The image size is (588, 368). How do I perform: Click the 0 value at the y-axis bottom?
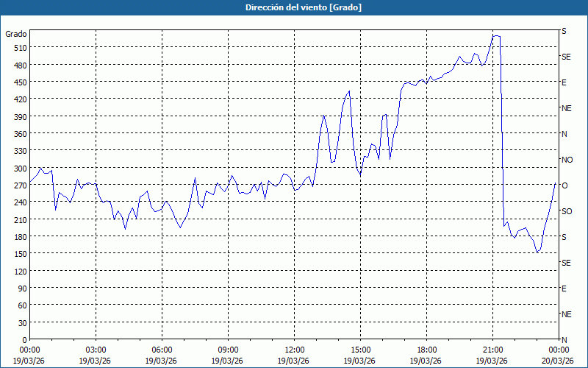(22, 340)
